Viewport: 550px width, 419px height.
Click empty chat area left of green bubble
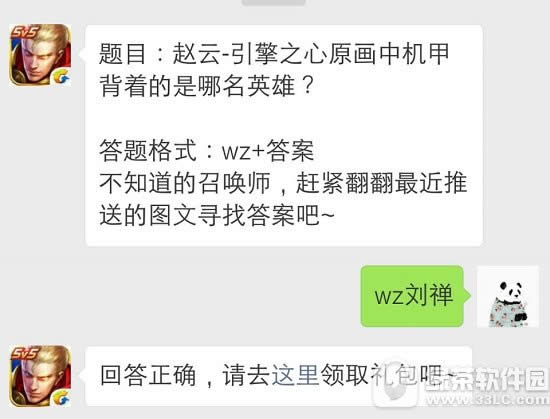(182, 296)
